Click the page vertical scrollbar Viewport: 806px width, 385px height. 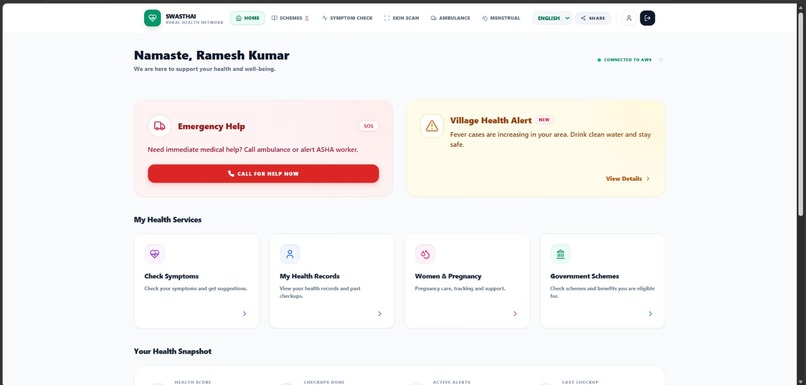(801, 113)
